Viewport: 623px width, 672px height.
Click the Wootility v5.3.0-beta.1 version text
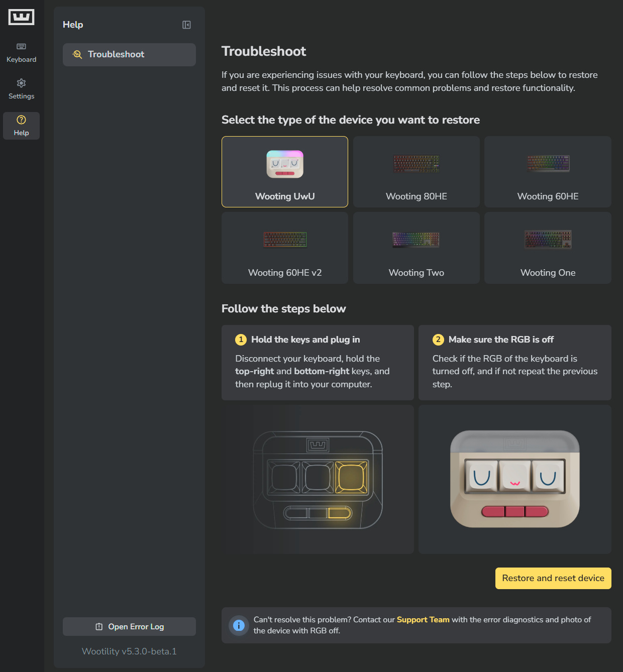tap(129, 651)
